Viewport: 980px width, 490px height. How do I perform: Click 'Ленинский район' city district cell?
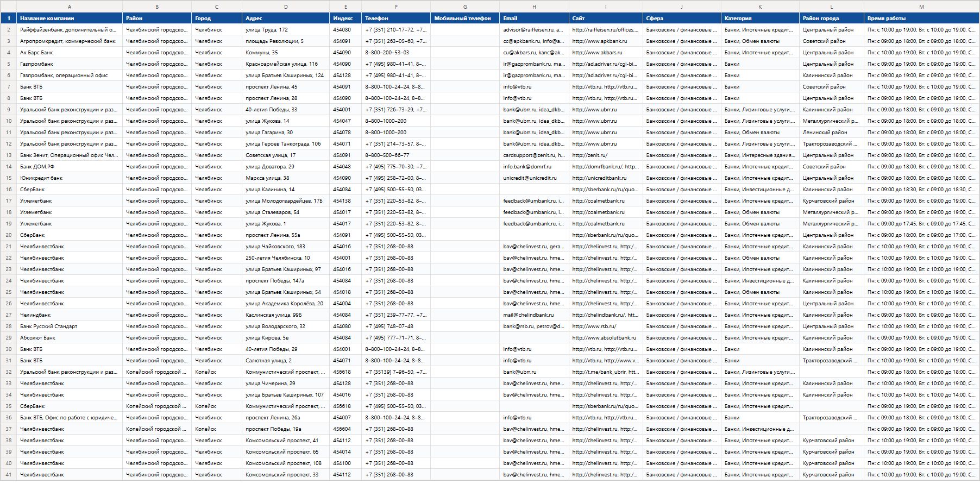(x=832, y=133)
